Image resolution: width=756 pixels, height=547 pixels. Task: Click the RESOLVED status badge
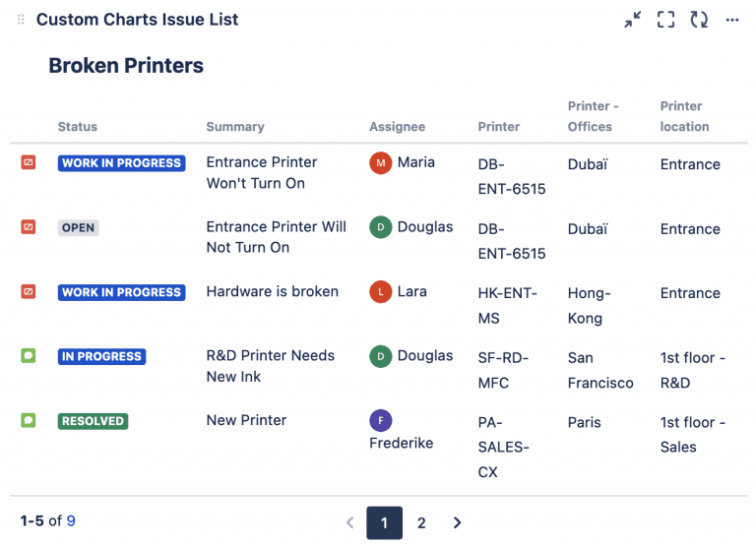coord(94,421)
